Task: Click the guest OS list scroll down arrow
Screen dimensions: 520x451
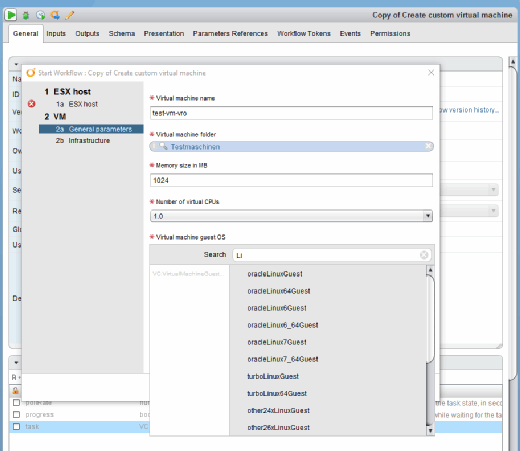Action: pyautogui.click(x=430, y=431)
